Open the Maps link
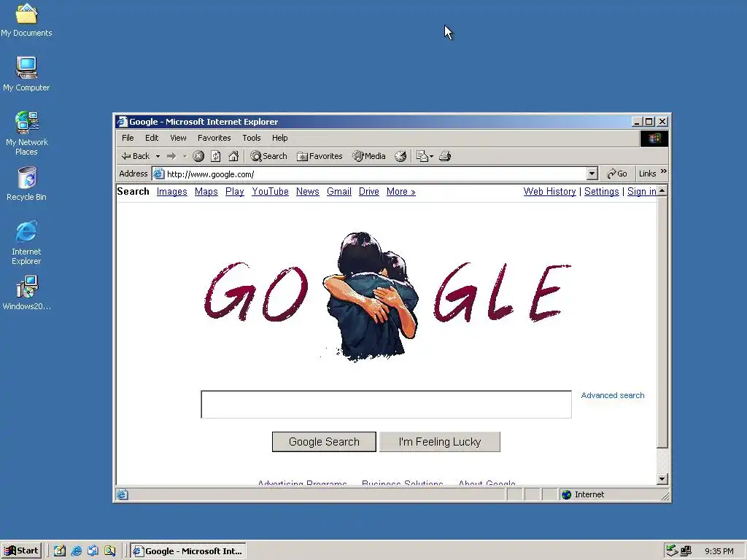Viewport: 747px width, 560px height. pos(206,192)
